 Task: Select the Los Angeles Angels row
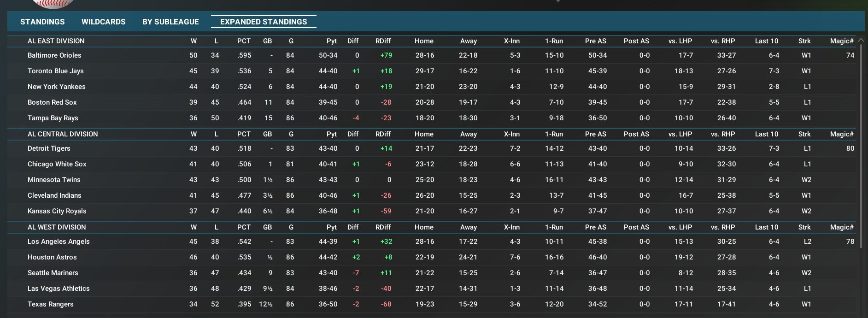pyautogui.click(x=59, y=241)
